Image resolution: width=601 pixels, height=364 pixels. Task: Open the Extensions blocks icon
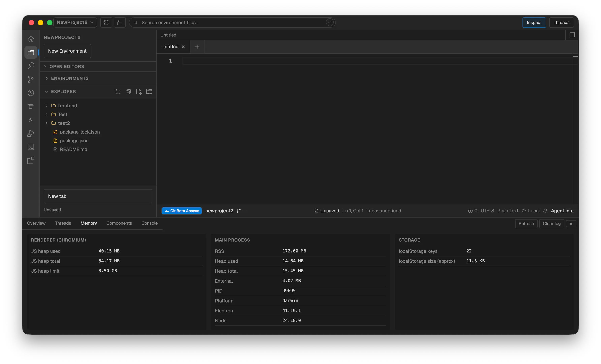point(31,160)
